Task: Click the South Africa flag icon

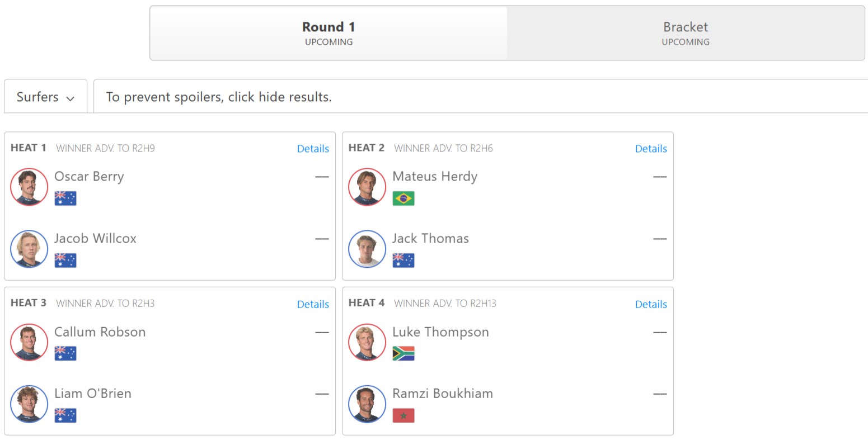Action: tap(403, 353)
